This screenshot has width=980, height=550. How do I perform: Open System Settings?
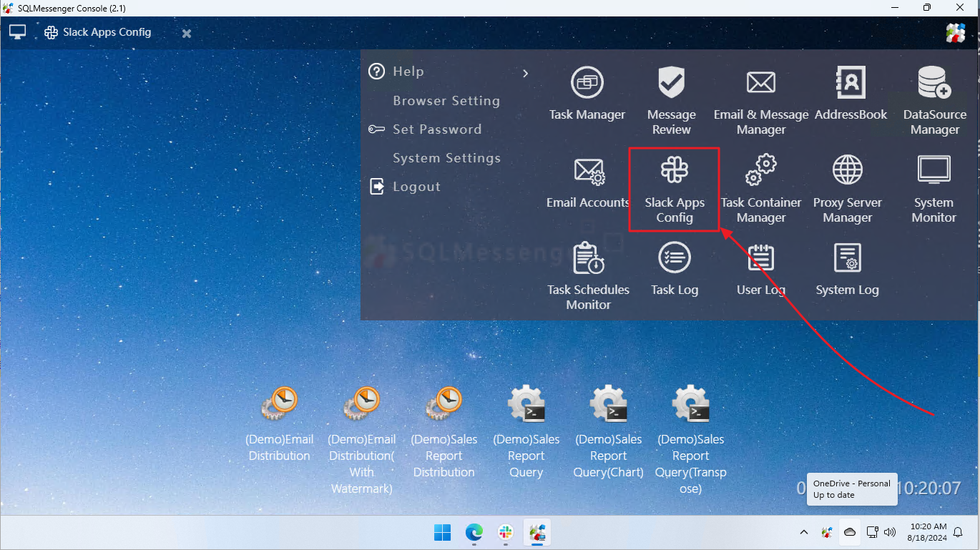(x=447, y=158)
